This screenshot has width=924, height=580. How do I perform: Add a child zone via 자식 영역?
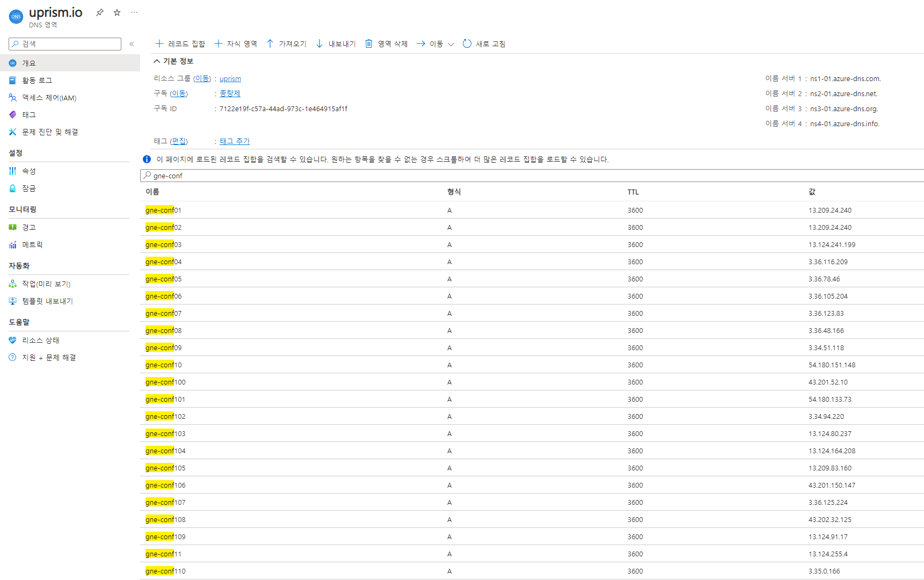pos(236,44)
